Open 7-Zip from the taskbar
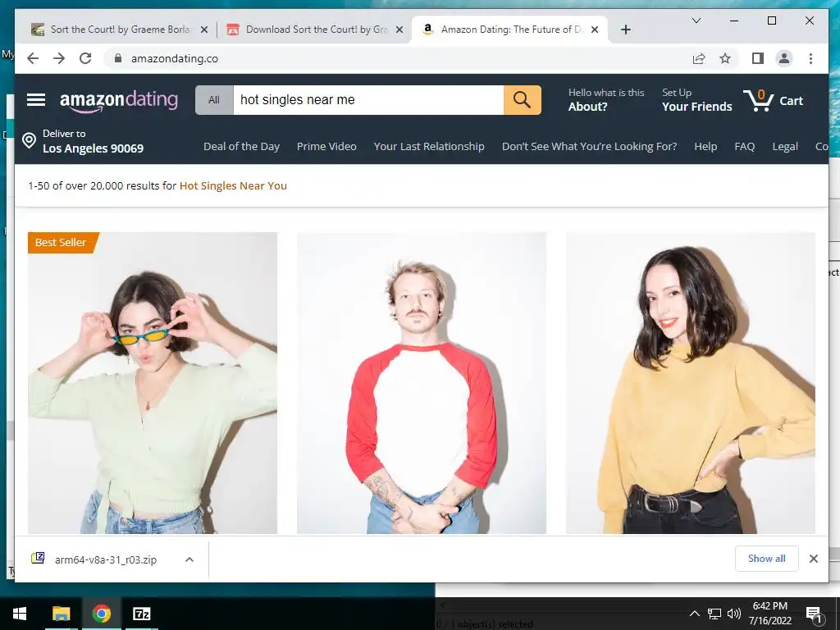 click(x=141, y=614)
